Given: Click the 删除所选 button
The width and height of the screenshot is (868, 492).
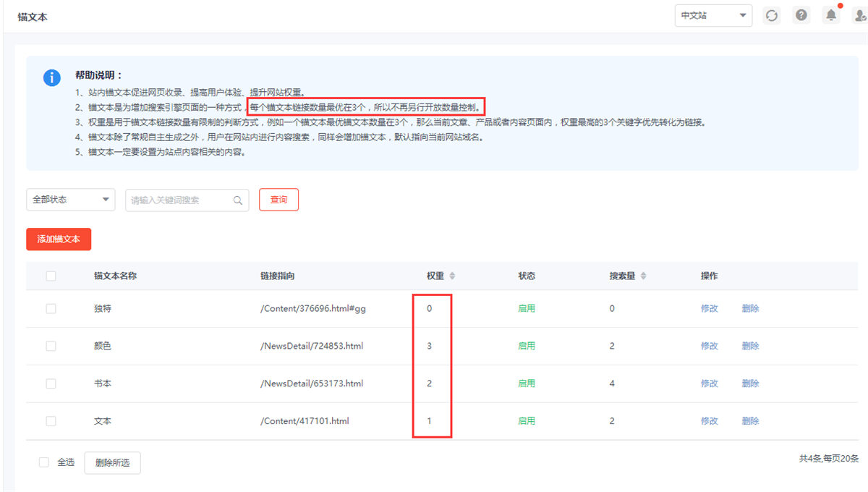Looking at the screenshot, I should click(x=112, y=463).
